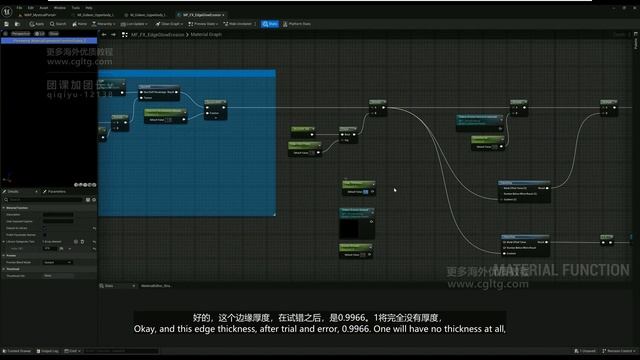Collapse the Thumbnail section
The height and width of the screenshot is (360, 640).
(x=4, y=269)
